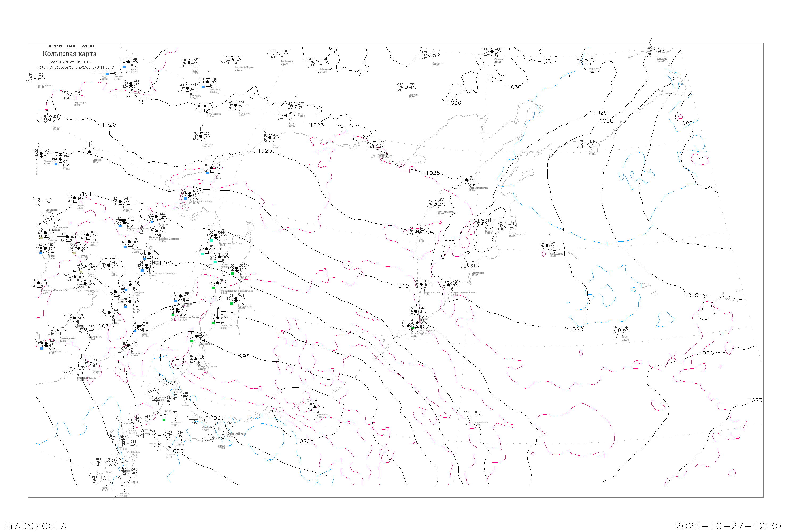Click the green square at Северо-Курильск station

click(x=413, y=328)
